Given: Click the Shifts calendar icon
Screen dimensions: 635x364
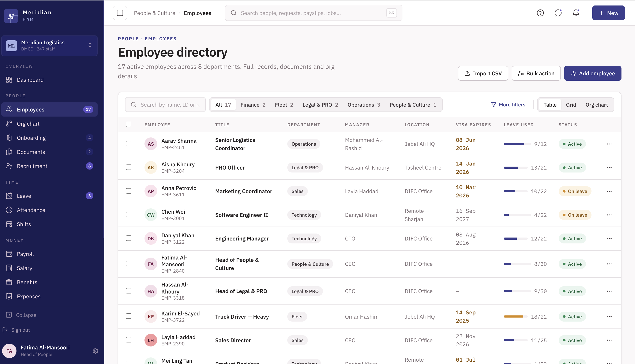Looking at the screenshot, I should pos(9,224).
